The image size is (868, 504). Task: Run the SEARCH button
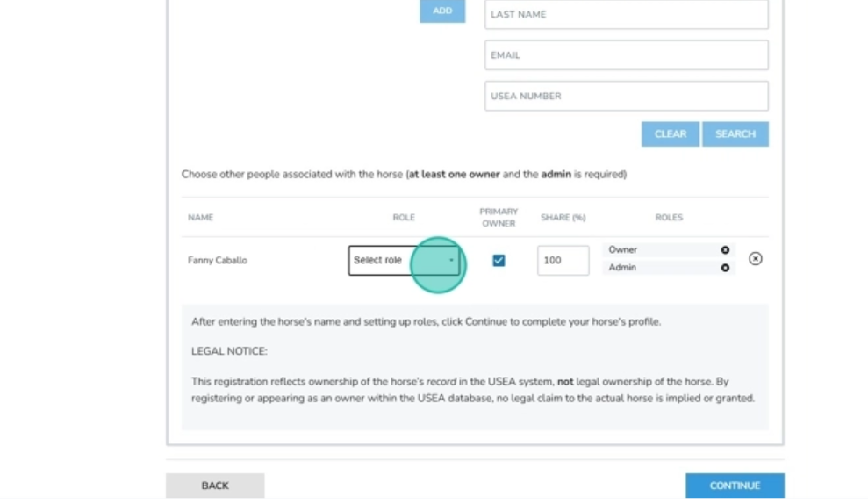pos(735,134)
